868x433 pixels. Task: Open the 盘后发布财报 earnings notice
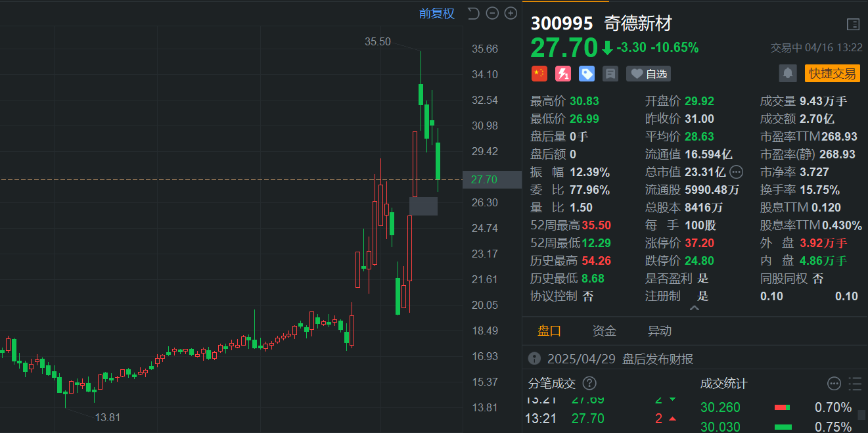pyautogui.click(x=657, y=359)
